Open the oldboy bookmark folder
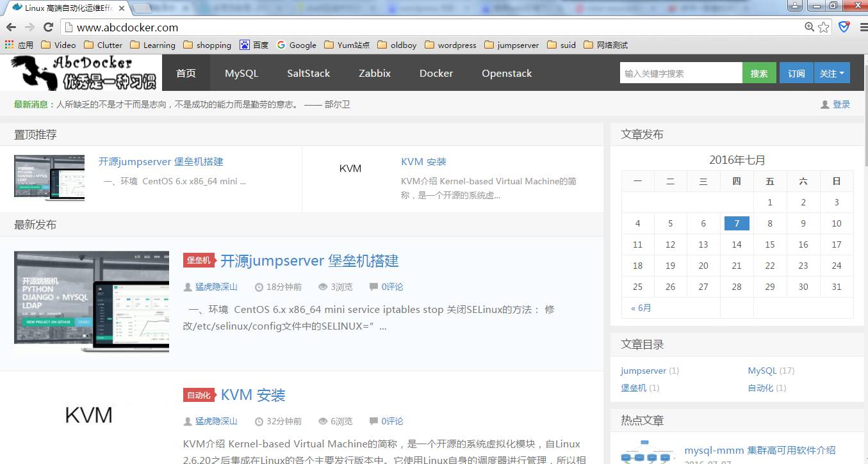Screen dimensions: 868x464 point(397,45)
